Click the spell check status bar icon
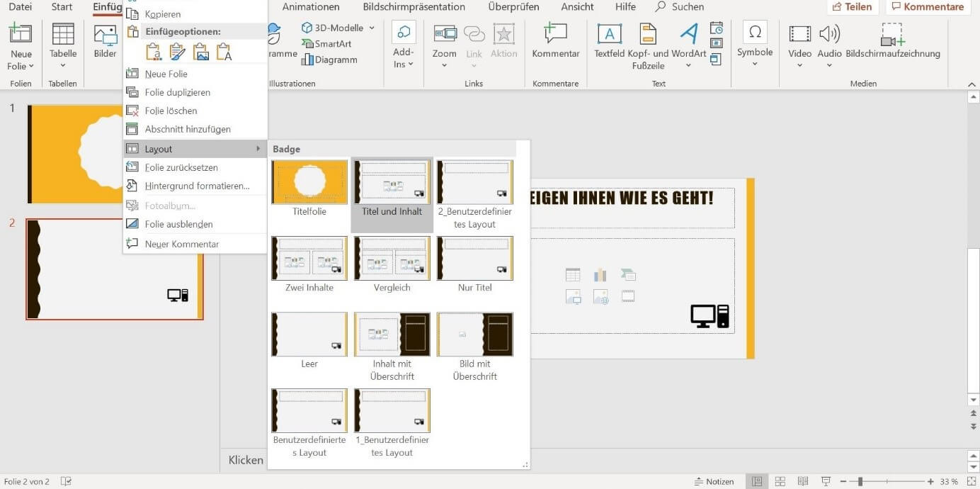This screenshot has height=489, width=980. click(x=66, y=482)
